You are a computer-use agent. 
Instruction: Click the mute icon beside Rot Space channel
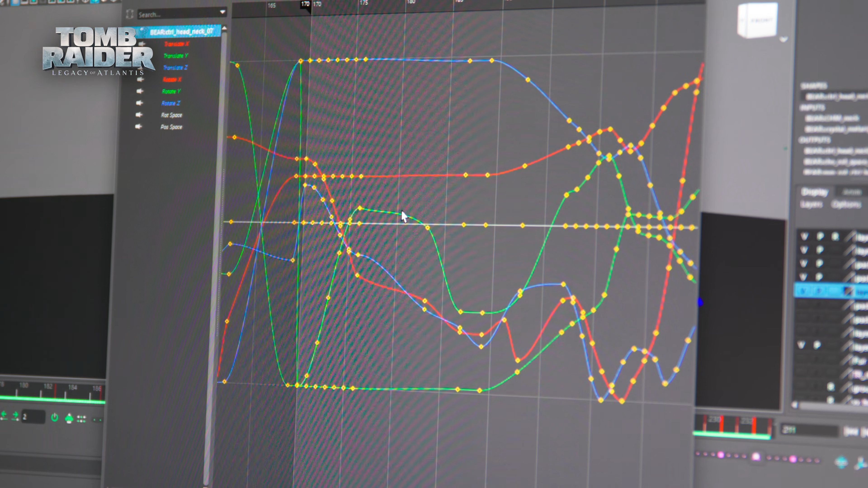point(139,115)
